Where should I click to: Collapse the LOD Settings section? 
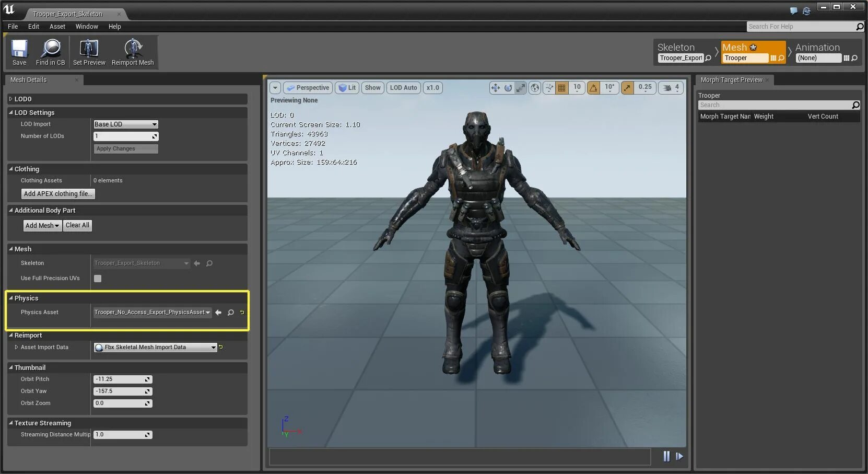click(x=10, y=112)
